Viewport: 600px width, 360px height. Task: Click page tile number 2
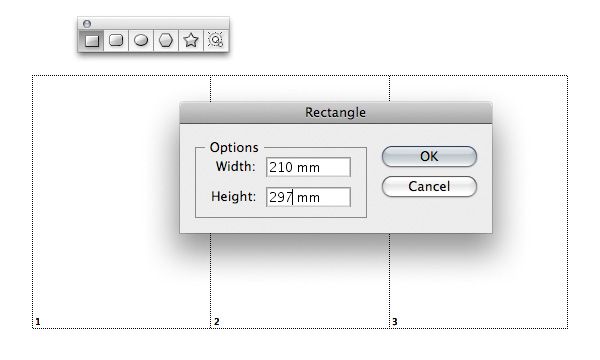(217, 322)
